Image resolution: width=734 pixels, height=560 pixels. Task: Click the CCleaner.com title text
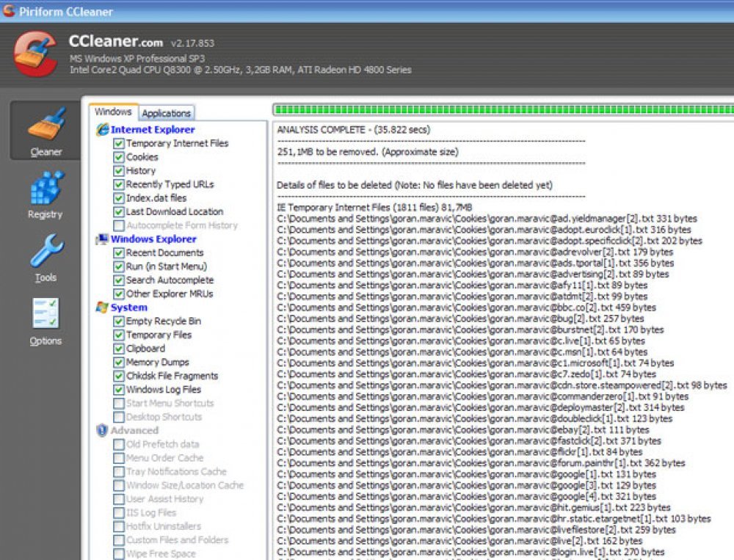(x=116, y=41)
